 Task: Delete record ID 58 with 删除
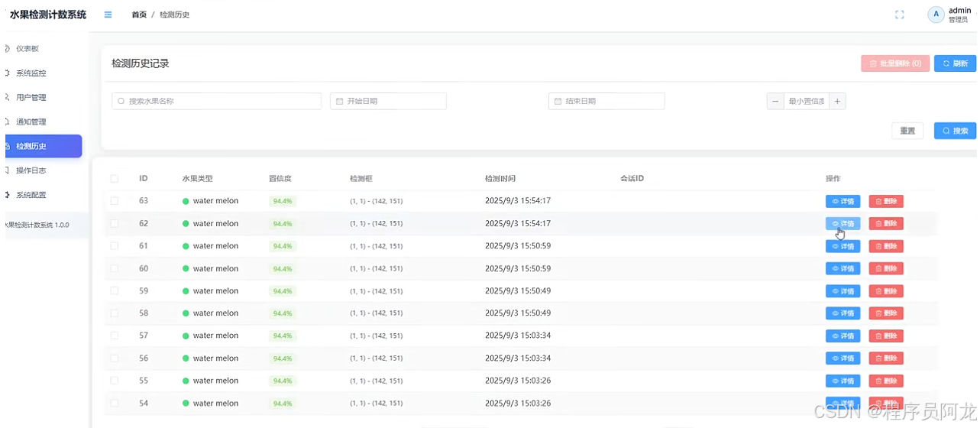tap(886, 313)
